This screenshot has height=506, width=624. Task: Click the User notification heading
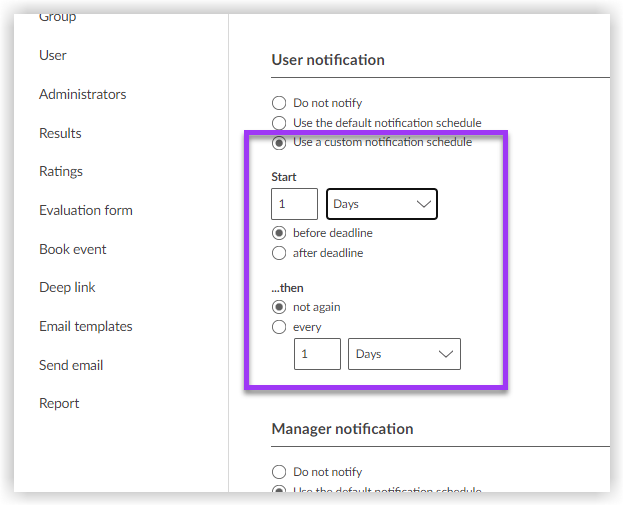[328, 60]
